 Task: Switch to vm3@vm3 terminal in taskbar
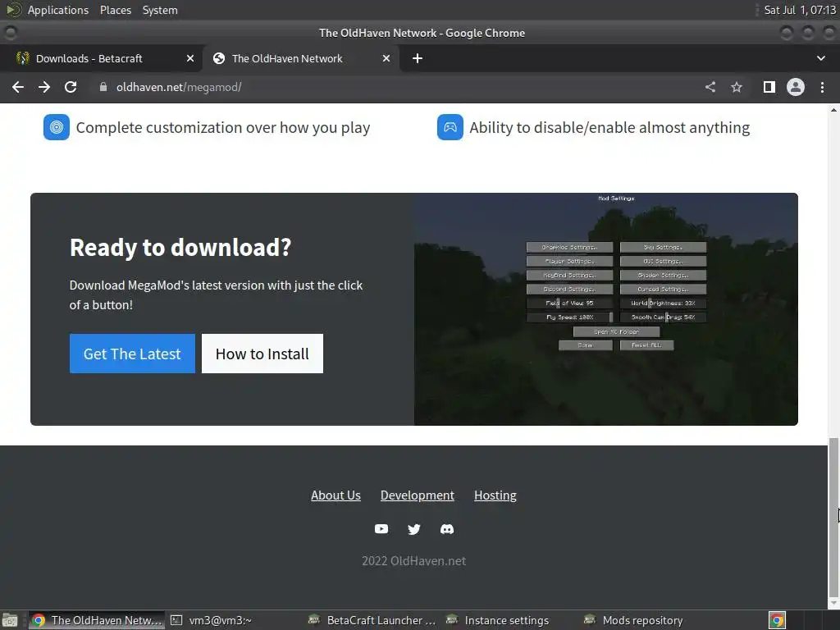(212, 620)
